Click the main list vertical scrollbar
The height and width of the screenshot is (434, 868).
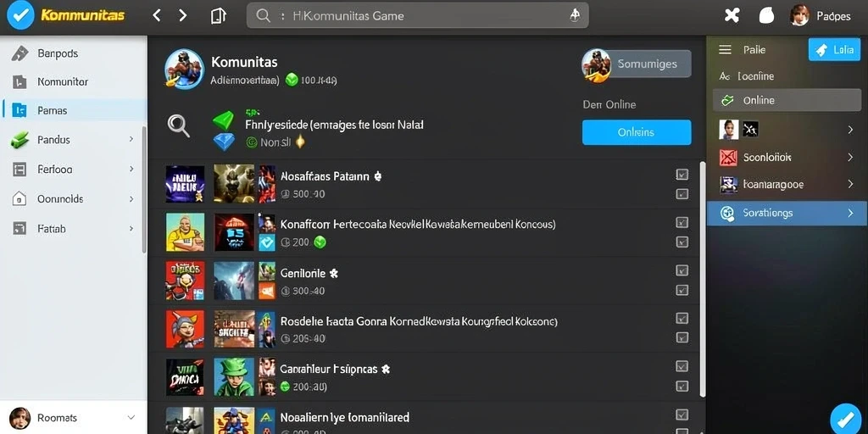(703, 279)
